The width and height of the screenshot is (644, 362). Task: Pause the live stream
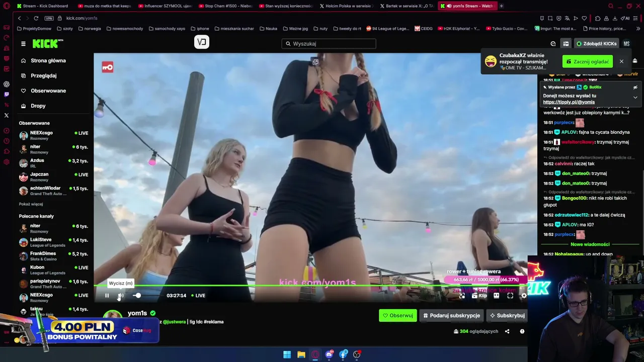click(107, 296)
